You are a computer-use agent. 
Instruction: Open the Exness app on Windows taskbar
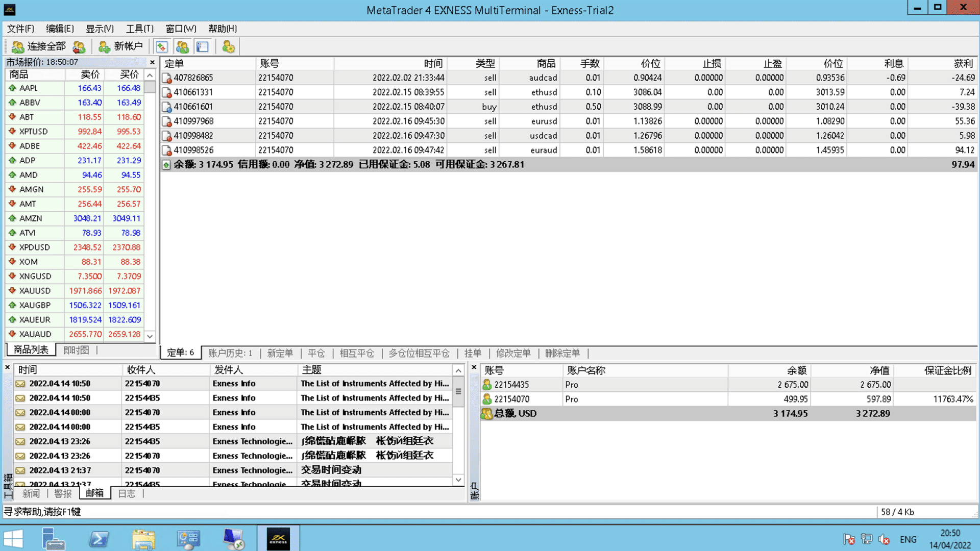278,539
